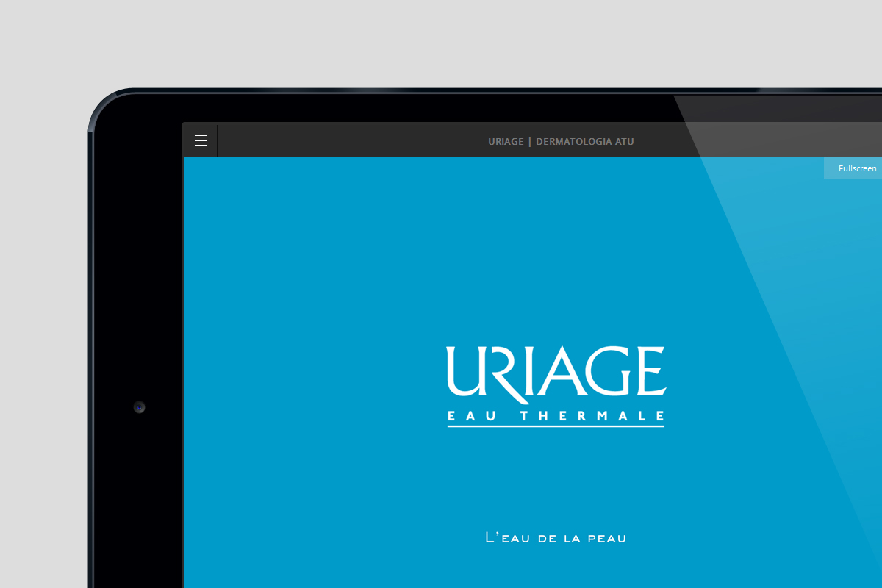Tap the final letter E of Uriage logo
Screen dimensions: 882x588
650,371
